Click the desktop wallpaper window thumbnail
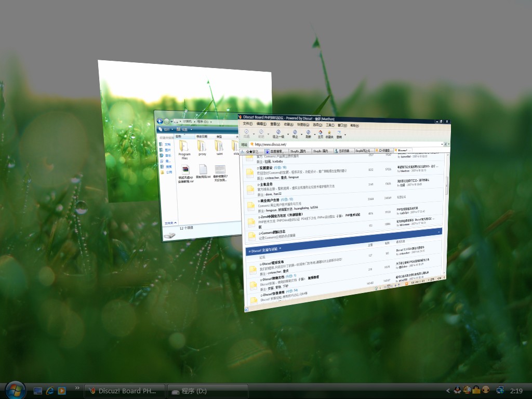 pyautogui.click(x=130, y=130)
